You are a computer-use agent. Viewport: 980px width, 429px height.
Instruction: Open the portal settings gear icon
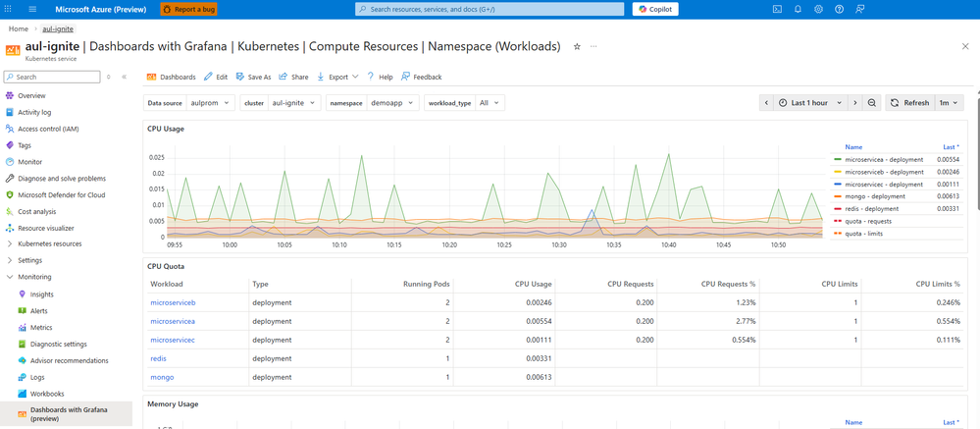818,9
